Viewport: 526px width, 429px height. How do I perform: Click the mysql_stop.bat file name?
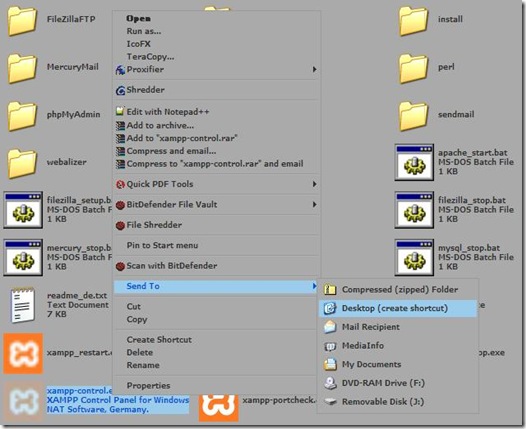[469, 248]
